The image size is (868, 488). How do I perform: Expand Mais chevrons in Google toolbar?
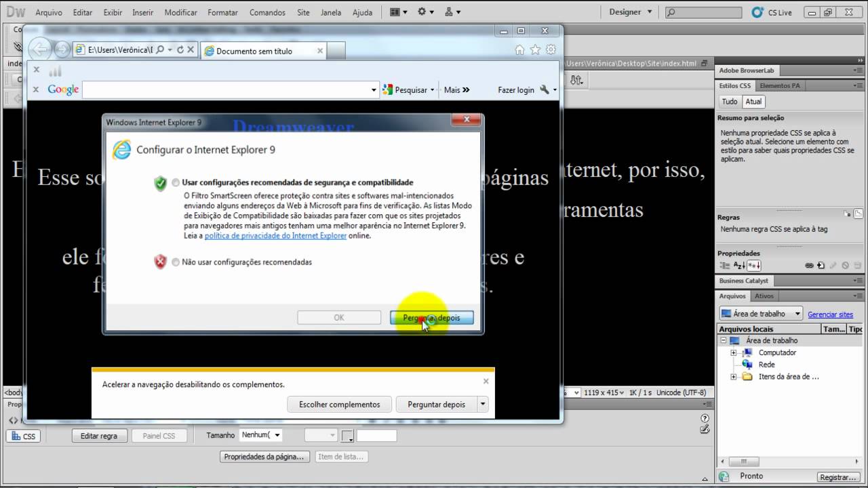[466, 90]
